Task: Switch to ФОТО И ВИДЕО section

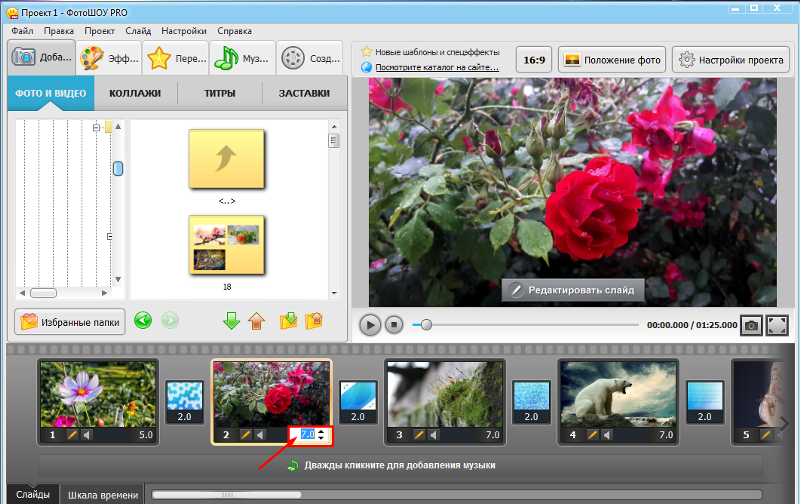Action: 51,93
